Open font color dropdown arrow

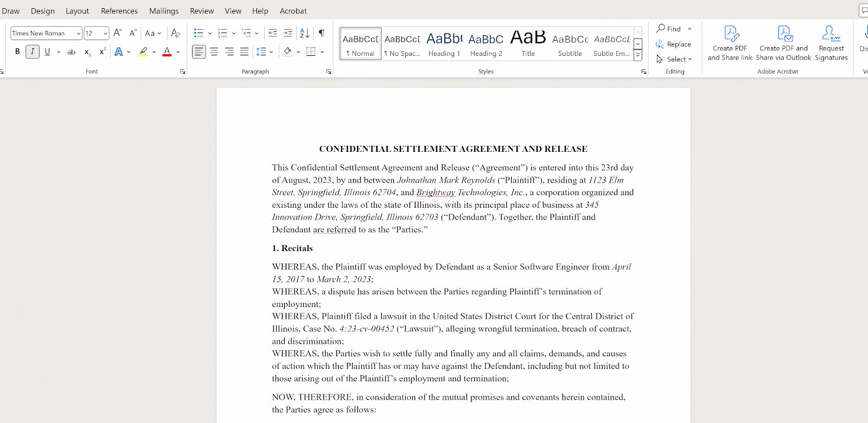pos(178,52)
